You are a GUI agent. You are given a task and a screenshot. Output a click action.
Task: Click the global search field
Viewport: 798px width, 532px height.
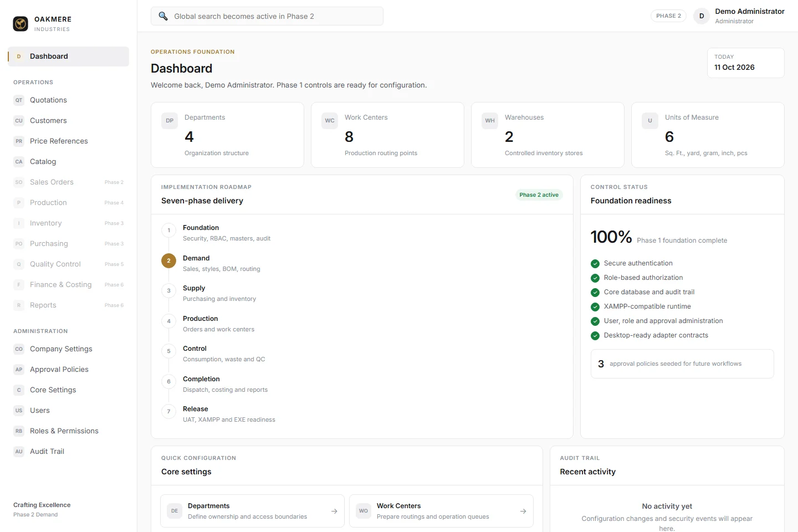coord(267,16)
